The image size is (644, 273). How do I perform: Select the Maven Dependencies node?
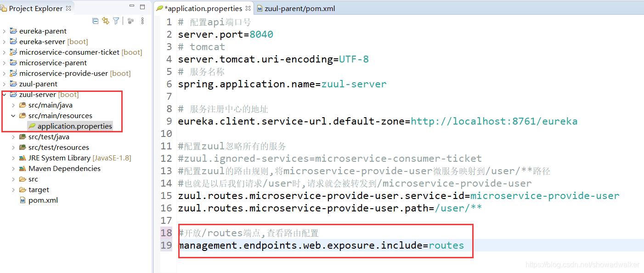pos(64,169)
